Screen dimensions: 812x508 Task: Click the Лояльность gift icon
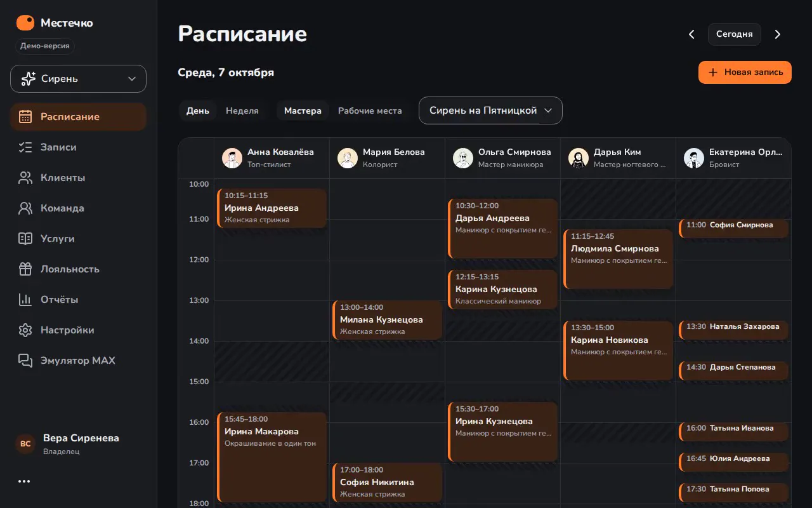point(25,269)
